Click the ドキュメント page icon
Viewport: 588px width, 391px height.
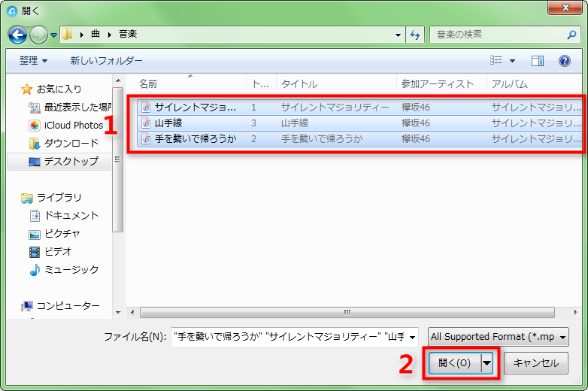[x=35, y=216]
